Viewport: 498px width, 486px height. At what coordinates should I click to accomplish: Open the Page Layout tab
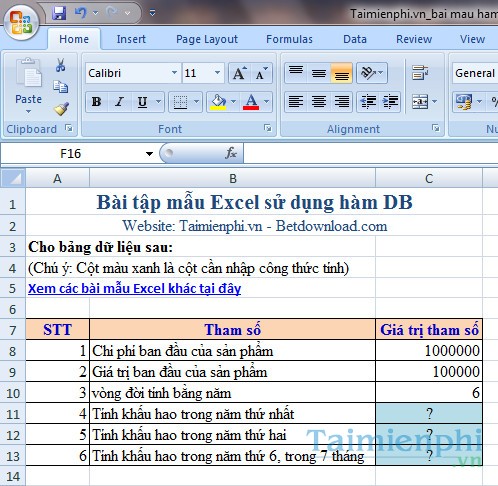(207, 39)
